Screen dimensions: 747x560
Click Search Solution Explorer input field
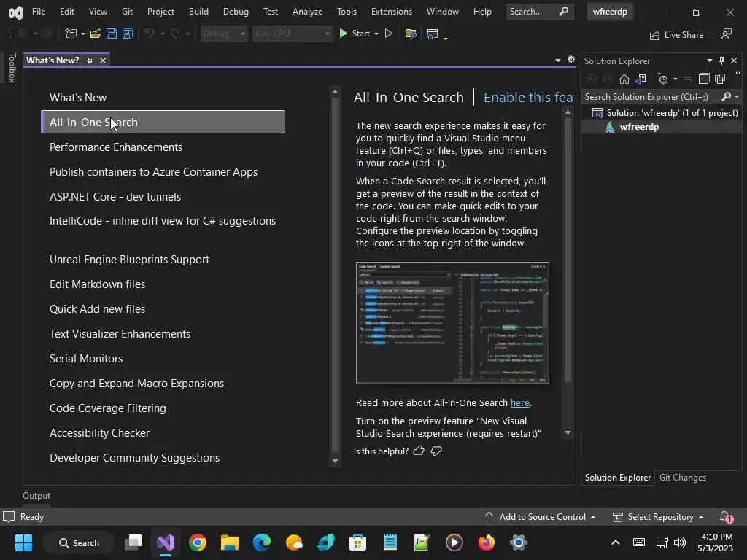click(651, 97)
